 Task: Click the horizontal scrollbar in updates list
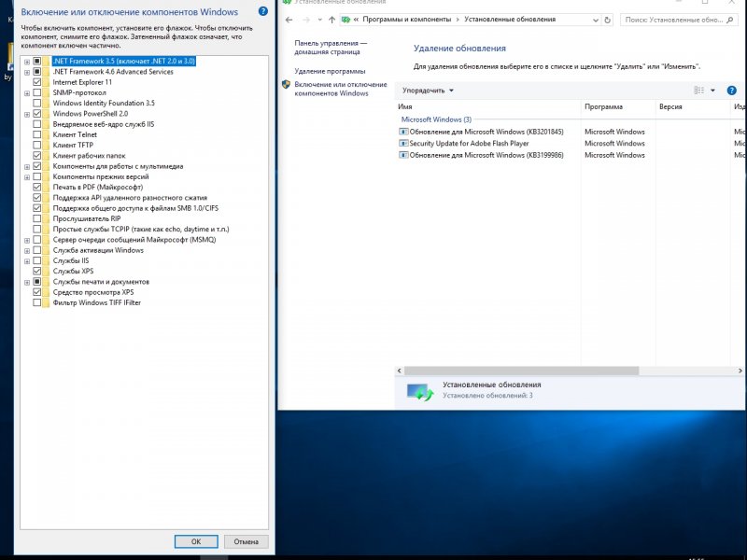[x=522, y=371]
